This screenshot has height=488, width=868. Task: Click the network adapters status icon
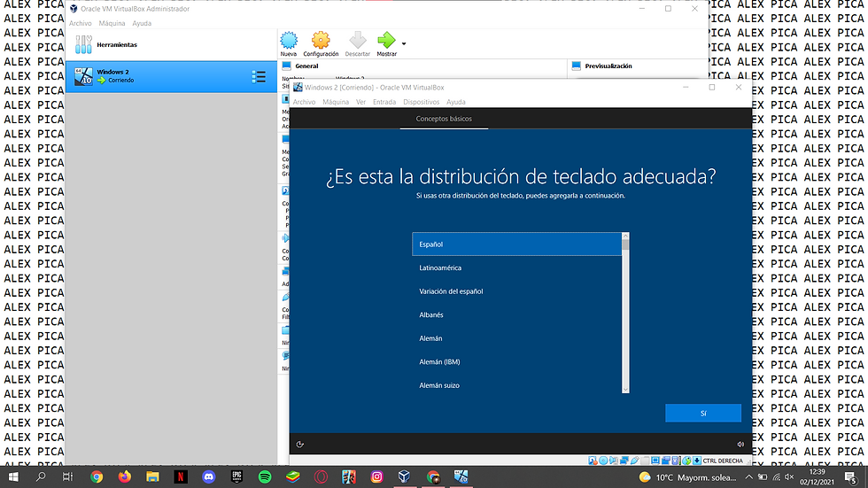pyautogui.click(x=624, y=461)
